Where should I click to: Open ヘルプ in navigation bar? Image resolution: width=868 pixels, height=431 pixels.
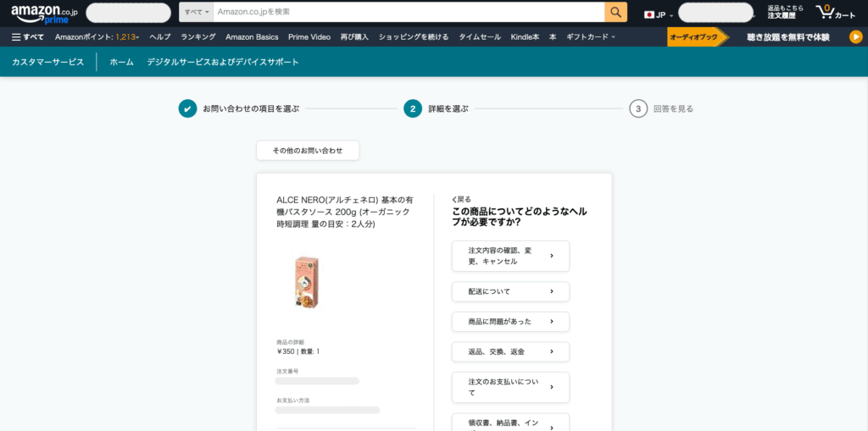tap(160, 37)
